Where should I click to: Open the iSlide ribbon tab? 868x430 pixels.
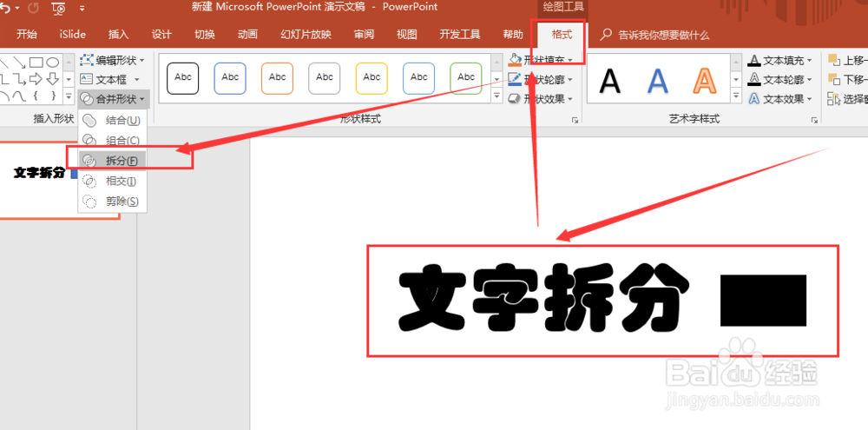73,35
